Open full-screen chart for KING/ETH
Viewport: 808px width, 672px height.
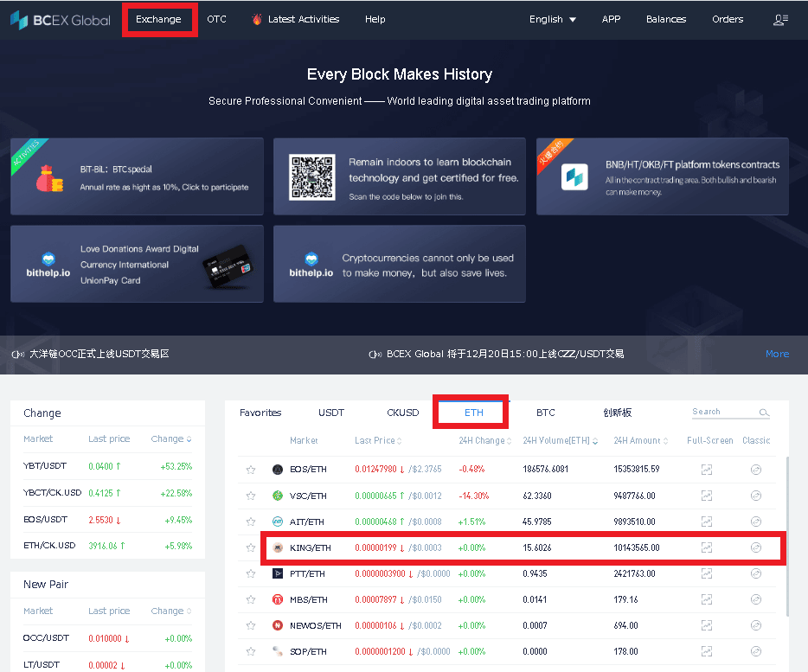[x=707, y=547]
